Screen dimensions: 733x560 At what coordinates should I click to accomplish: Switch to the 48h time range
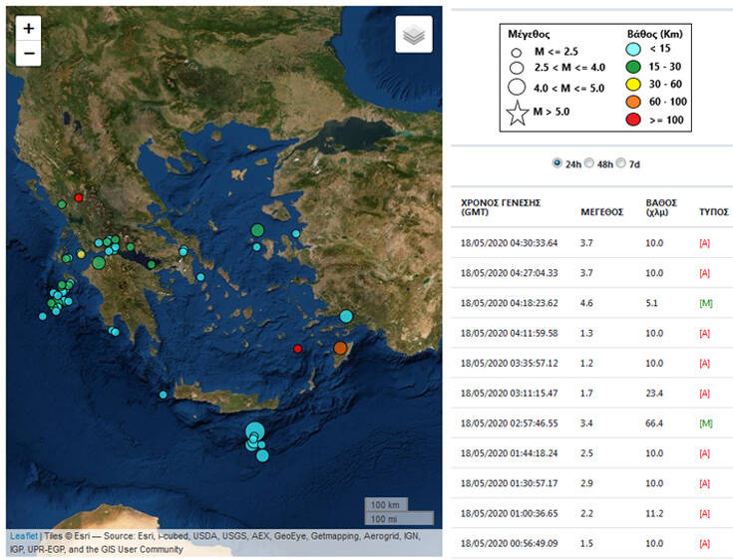pyautogui.click(x=589, y=163)
